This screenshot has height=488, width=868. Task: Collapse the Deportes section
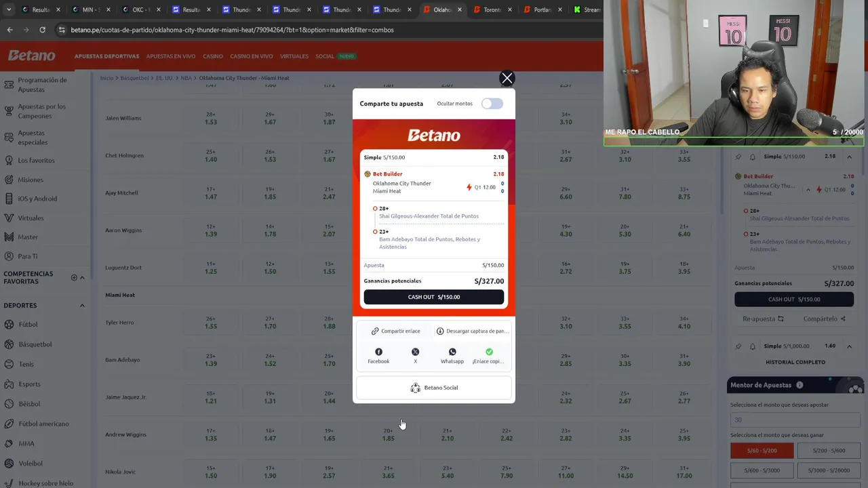click(x=82, y=306)
